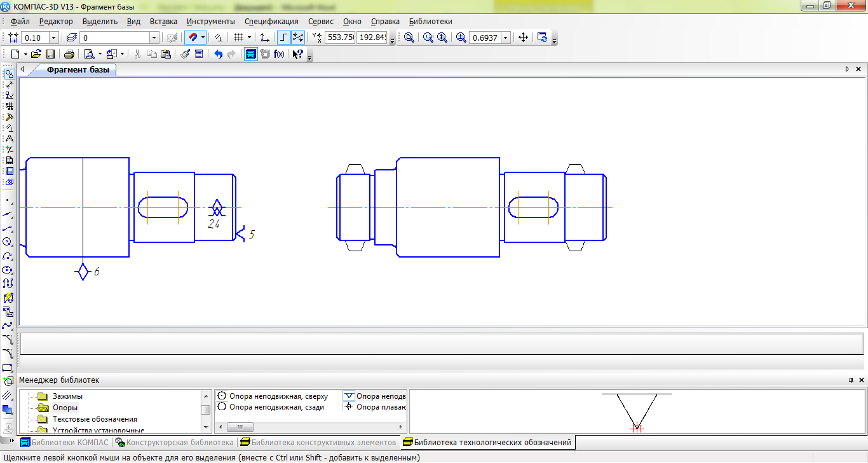Select the arc tool in the left toolbar
Image resolution: width=868 pixels, height=463 pixels.
point(8,256)
